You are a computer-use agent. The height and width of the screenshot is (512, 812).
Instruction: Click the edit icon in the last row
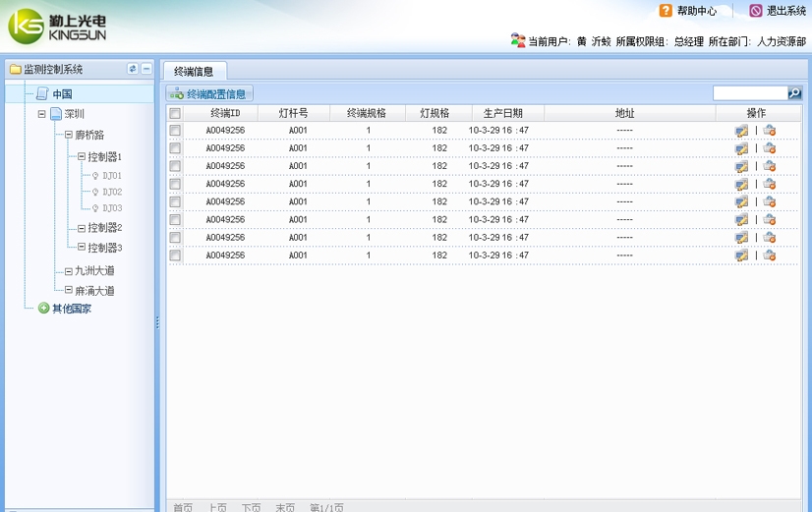pos(741,256)
